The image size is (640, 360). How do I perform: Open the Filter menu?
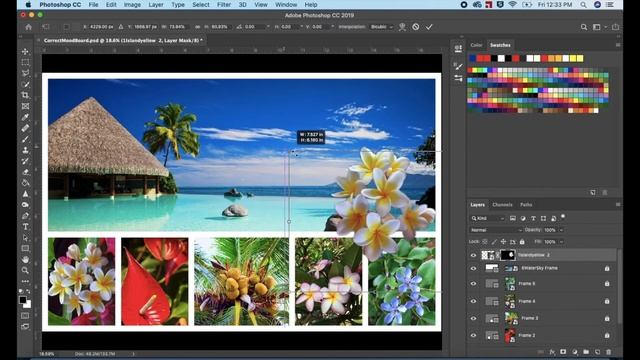[x=224, y=5]
